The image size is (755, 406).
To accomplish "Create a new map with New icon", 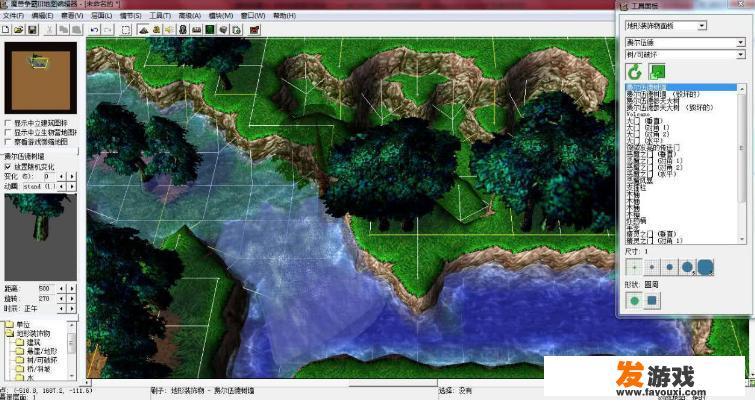I will pyautogui.click(x=6, y=30).
